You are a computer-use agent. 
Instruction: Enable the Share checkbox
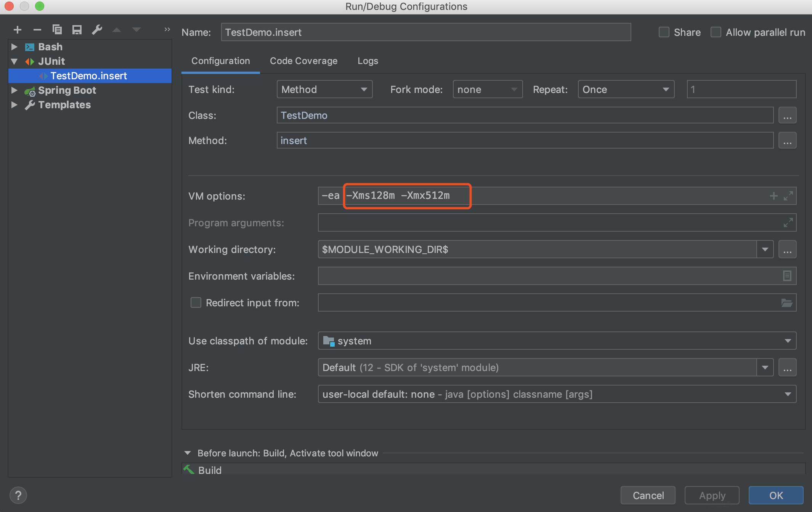(x=664, y=32)
